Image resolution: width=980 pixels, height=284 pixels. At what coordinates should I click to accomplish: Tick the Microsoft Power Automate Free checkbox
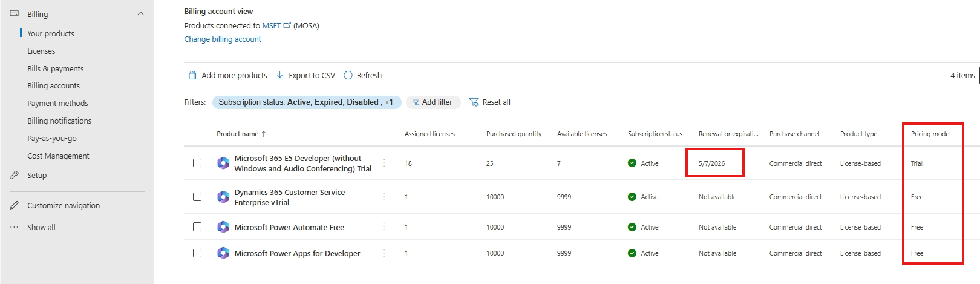point(197,227)
